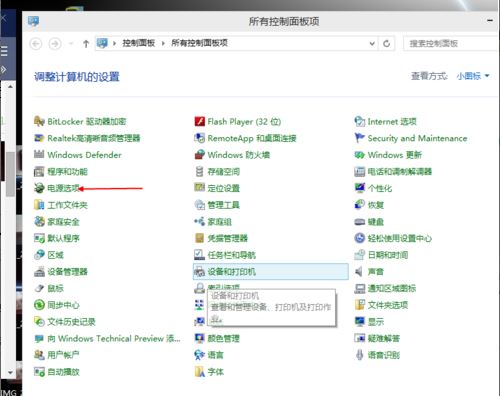Refresh the control panel view
Viewport: 500px width, 396px height.
click(x=387, y=43)
